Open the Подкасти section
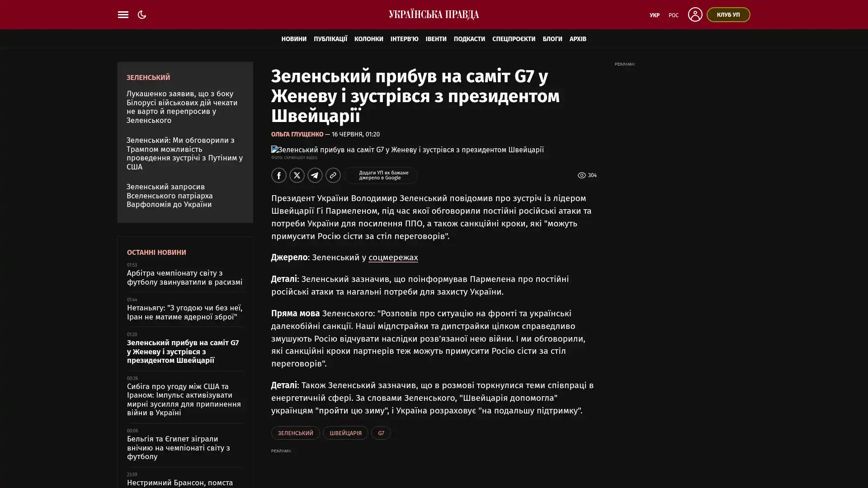The height and width of the screenshot is (488, 868). [x=469, y=39]
